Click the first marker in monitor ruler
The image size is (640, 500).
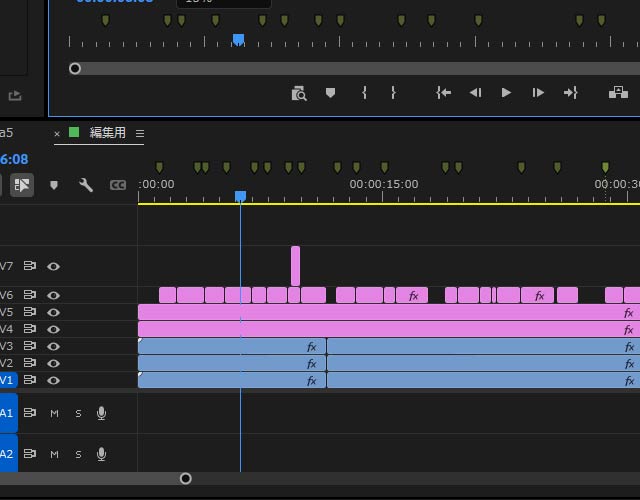click(x=106, y=20)
